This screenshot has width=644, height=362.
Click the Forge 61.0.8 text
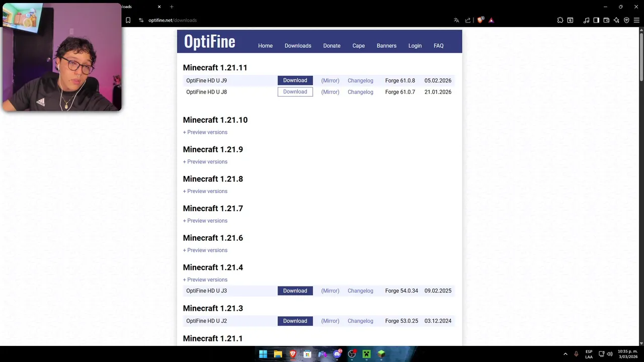[x=400, y=80]
